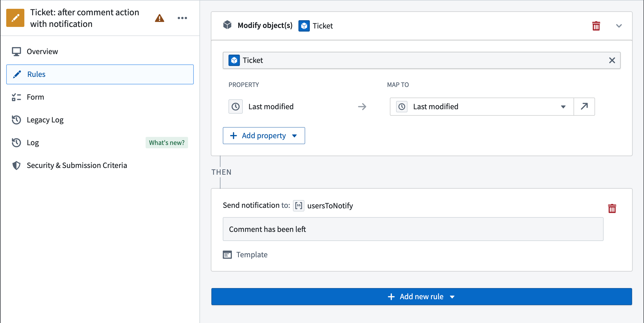Click the Last modified property label
This screenshot has width=644, height=323.
(x=271, y=107)
